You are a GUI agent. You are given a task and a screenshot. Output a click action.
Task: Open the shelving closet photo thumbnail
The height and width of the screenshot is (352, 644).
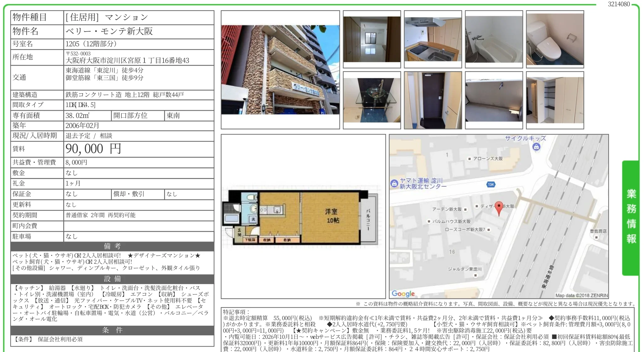(x=555, y=100)
